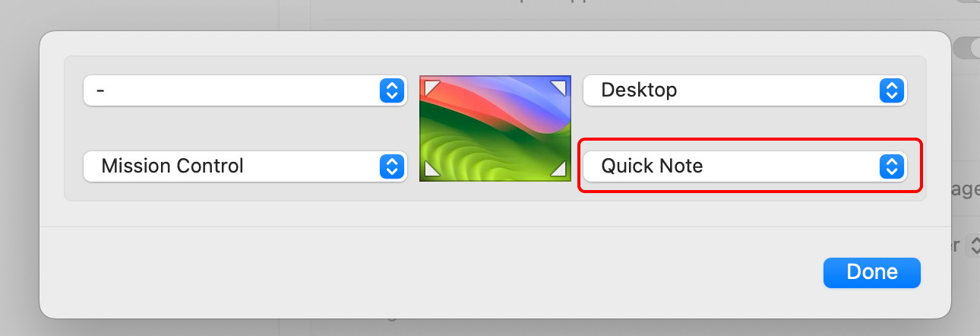Toggle the partially visible switch at window top
980x336 pixels.
pos(969,2)
